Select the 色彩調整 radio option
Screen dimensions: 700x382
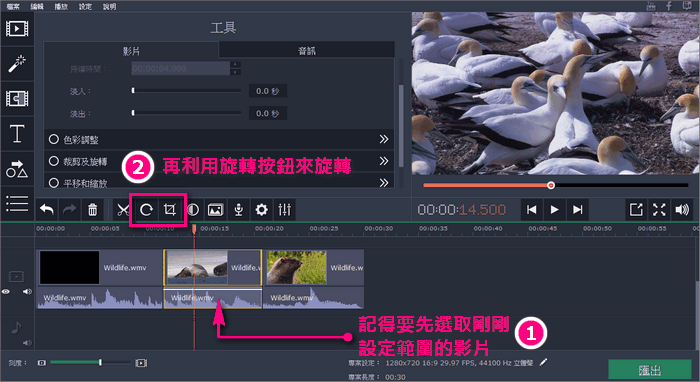tap(54, 139)
